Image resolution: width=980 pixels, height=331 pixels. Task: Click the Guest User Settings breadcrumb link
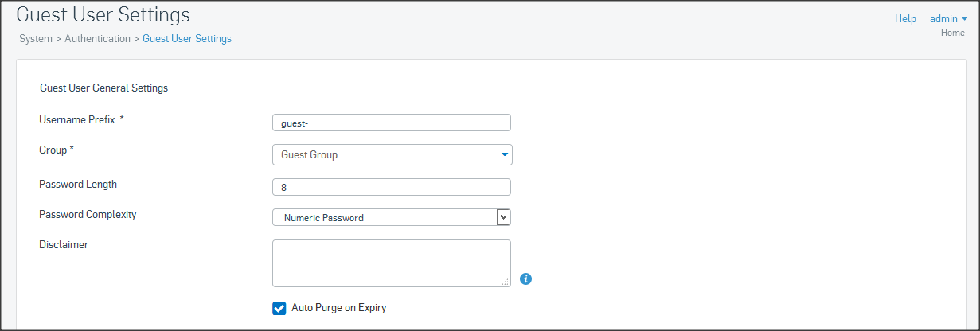coord(187,38)
